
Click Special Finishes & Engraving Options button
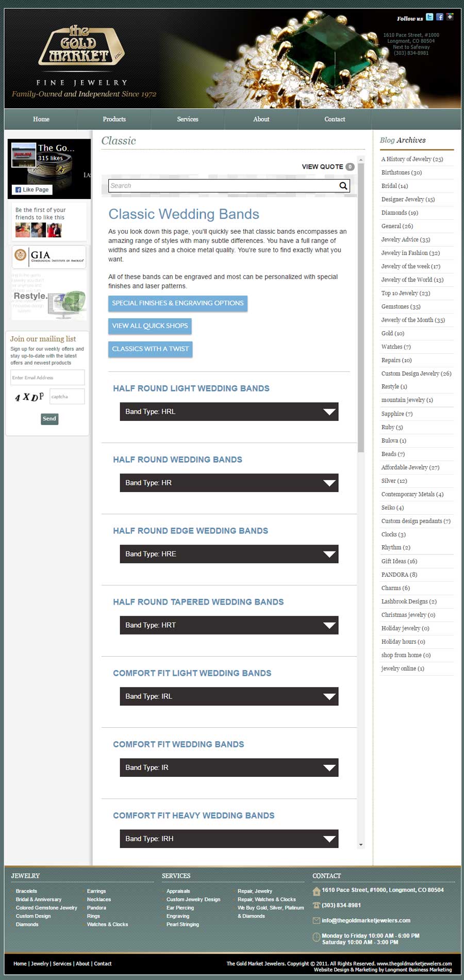pos(178,303)
